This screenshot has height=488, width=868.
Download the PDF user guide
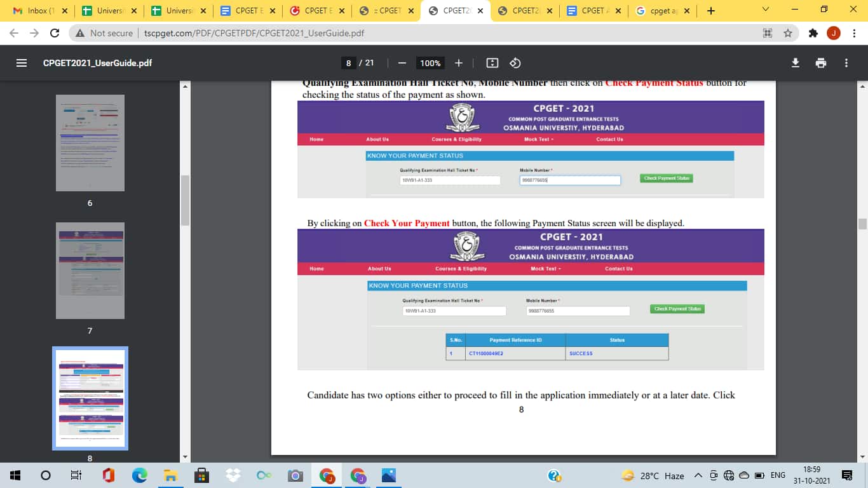(x=795, y=63)
